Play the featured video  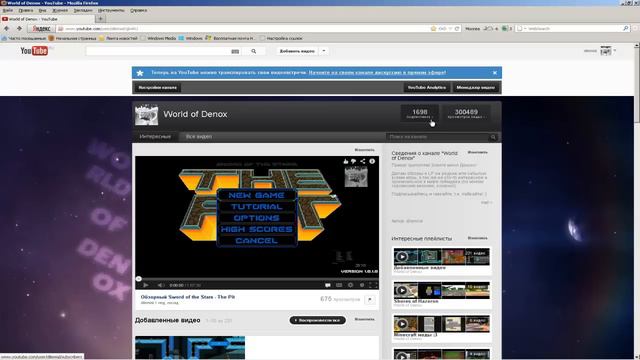click(146, 285)
